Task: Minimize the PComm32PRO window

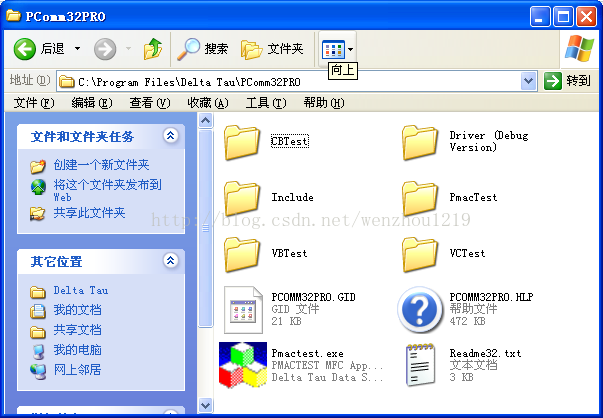Action: click(x=540, y=17)
